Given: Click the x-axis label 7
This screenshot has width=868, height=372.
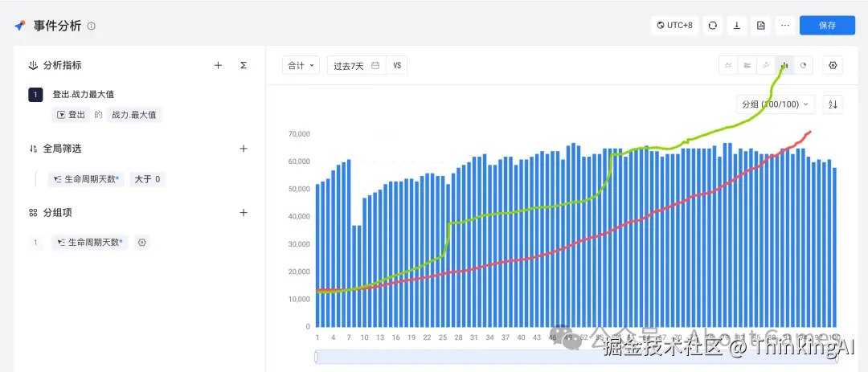Looking at the screenshot, I should point(349,337).
